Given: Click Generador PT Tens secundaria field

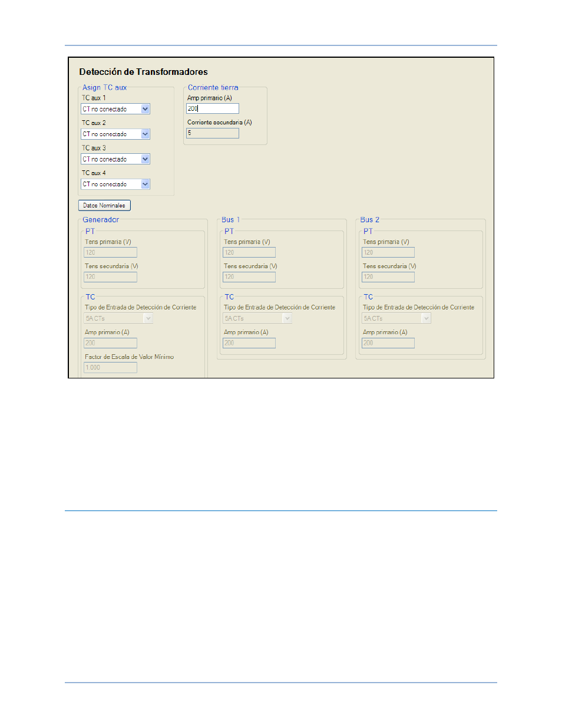Looking at the screenshot, I should [110, 276].
